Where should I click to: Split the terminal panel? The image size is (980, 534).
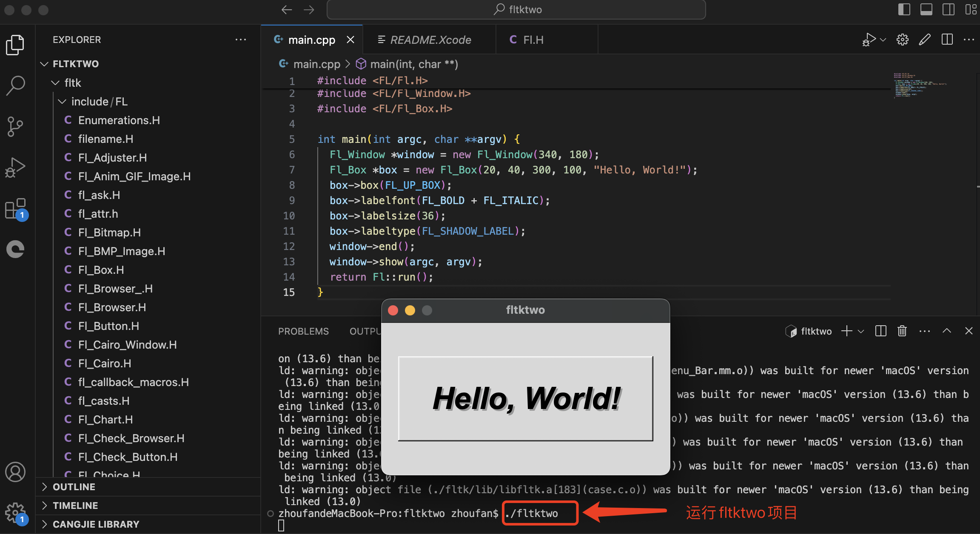[881, 331]
